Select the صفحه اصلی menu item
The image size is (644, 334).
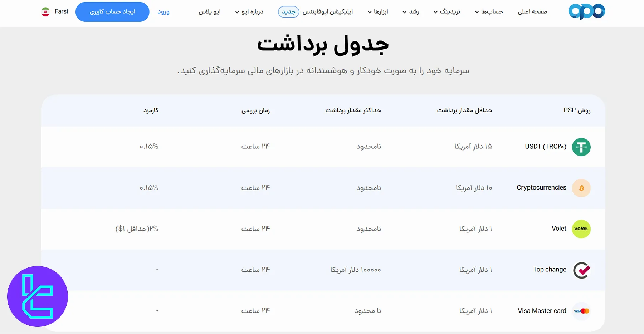(532, 11)
